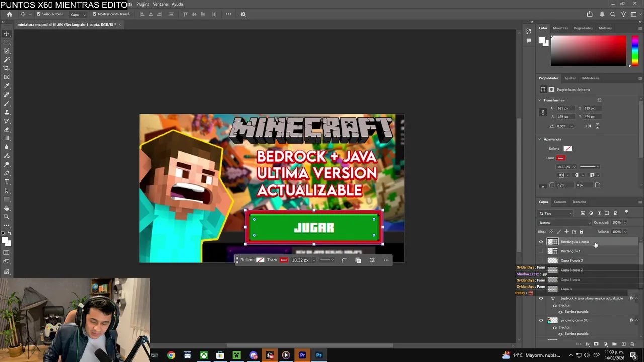Open the Plugins menu
The width and height of the screenshot is (644, 362).
click(143, 4)
